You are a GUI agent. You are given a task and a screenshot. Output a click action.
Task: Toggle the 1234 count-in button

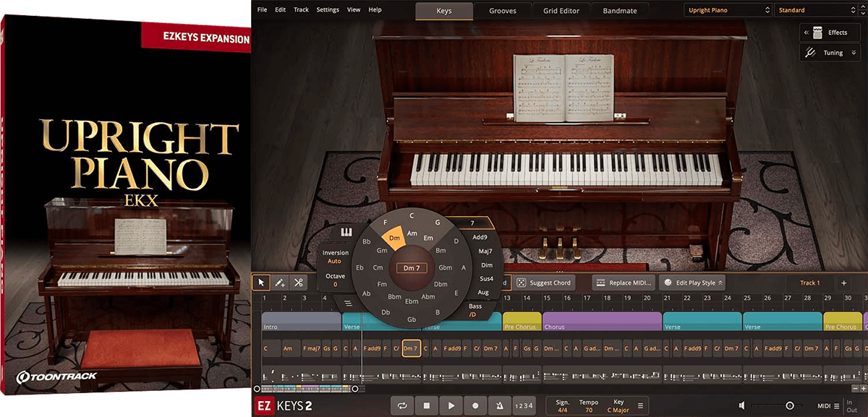524,405
